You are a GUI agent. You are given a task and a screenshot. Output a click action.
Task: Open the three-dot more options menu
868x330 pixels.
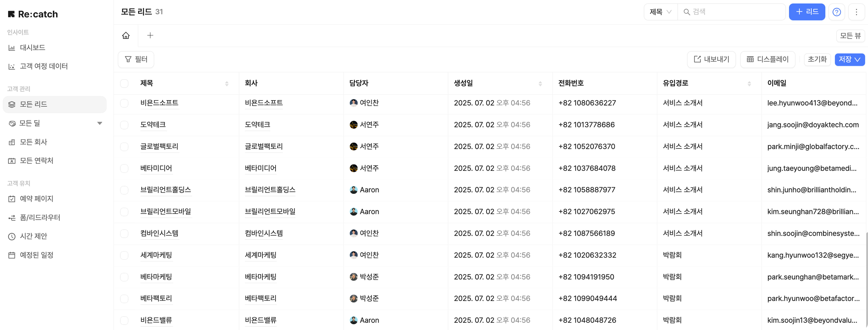pyautogui.click(x=856, y=12)
